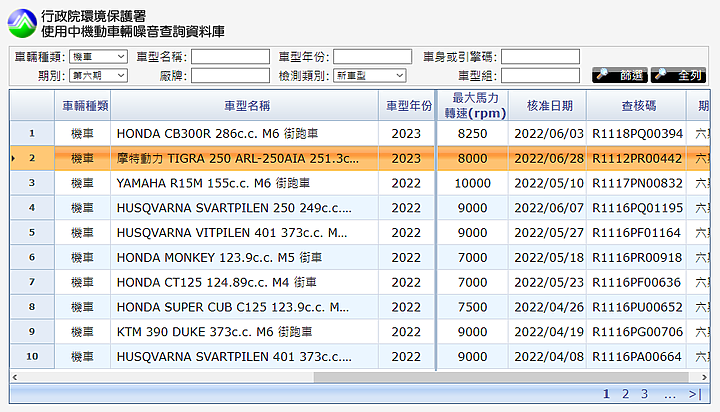Go to page 2 in pager
The width and height of the screenshot is (720, 412).
click(625, 394)
